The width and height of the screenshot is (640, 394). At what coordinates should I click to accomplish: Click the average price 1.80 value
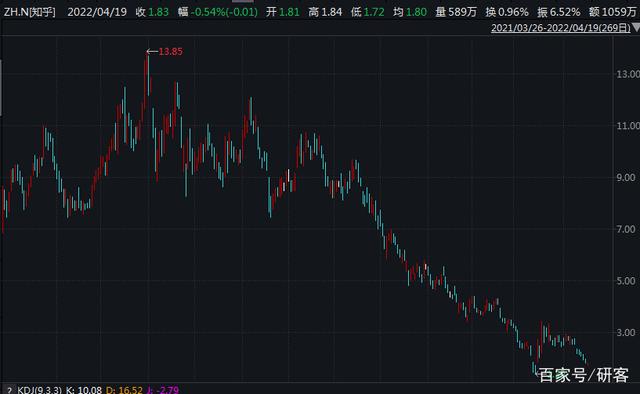pyautogui.click(x=416, y=12)
